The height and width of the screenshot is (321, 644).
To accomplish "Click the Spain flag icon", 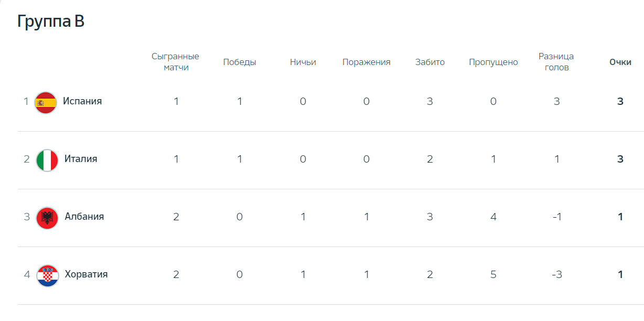I will (46, 103).
